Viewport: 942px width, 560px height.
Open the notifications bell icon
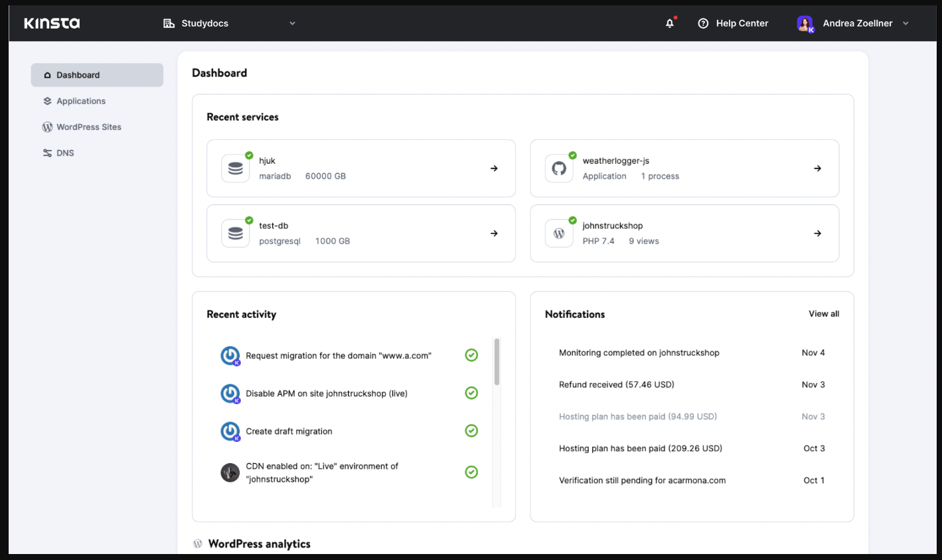670,23
